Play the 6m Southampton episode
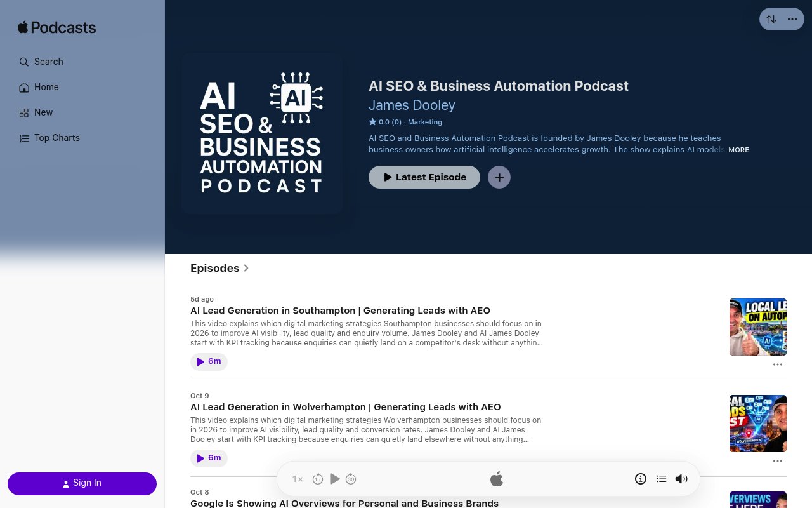 tap(209, 361)
